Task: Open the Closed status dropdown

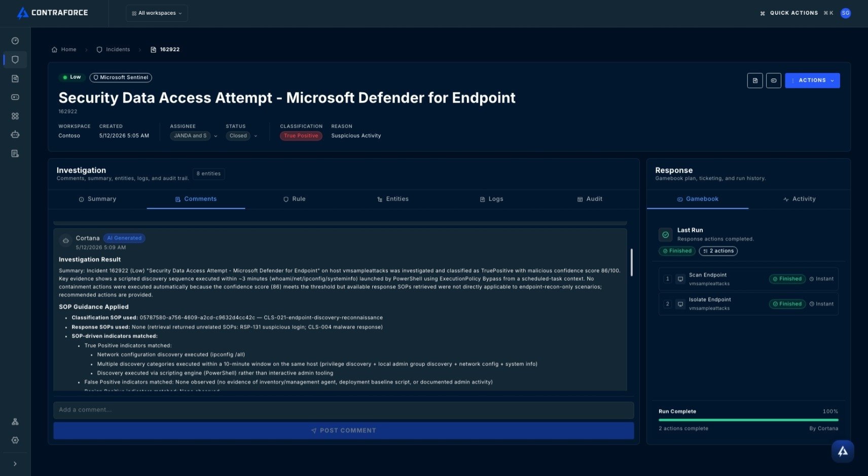Action: [241, 136]
